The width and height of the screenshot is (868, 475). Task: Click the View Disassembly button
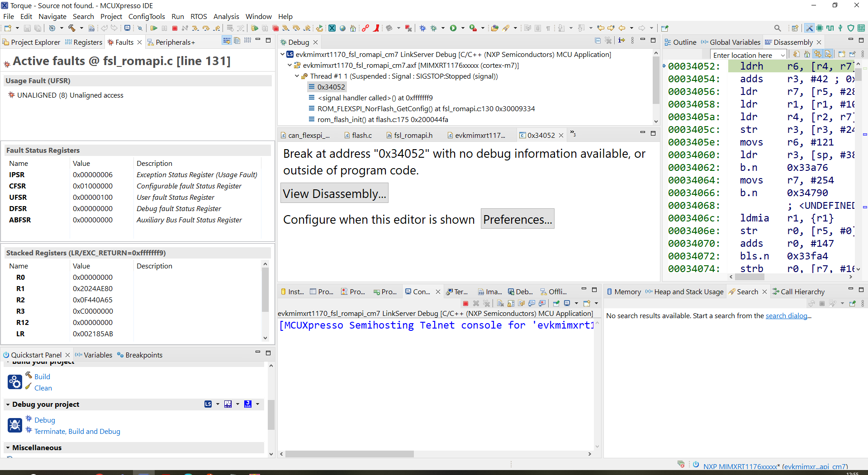point(334,193)
